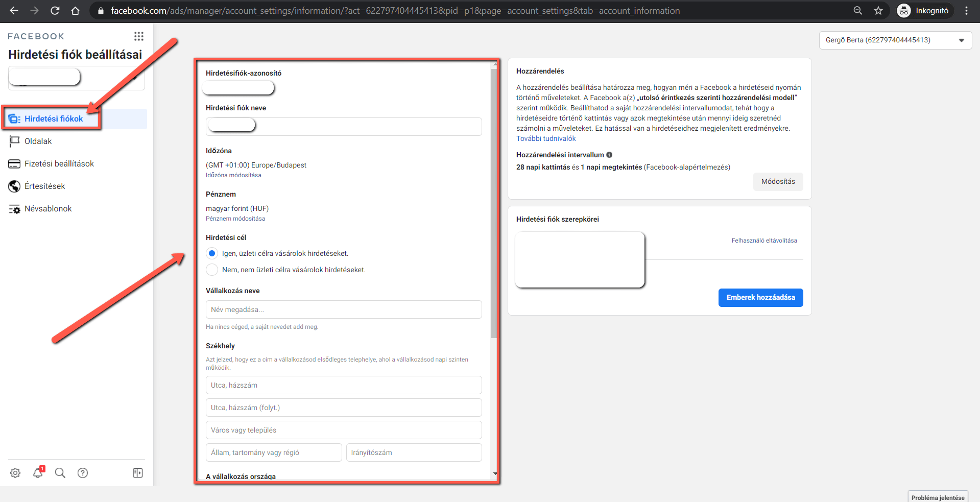980x502 pixels.
Task: Click the padlock site info icon
Action: point(101,11)
